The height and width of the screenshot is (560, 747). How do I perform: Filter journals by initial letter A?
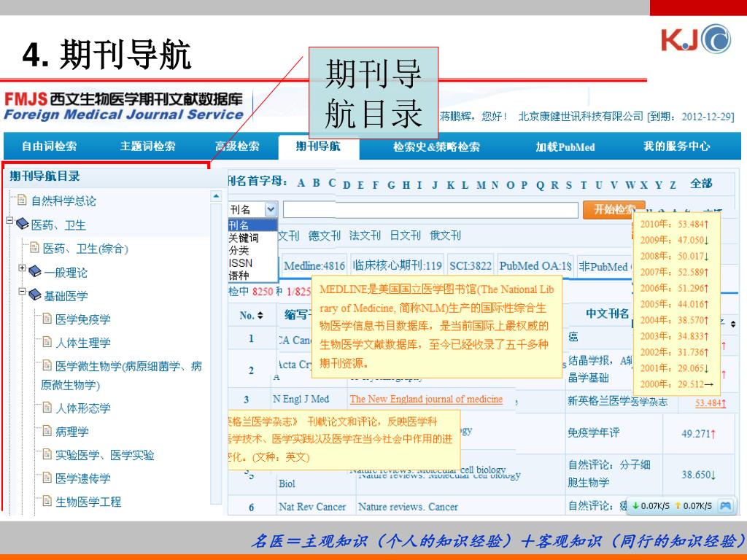[301, 184]
